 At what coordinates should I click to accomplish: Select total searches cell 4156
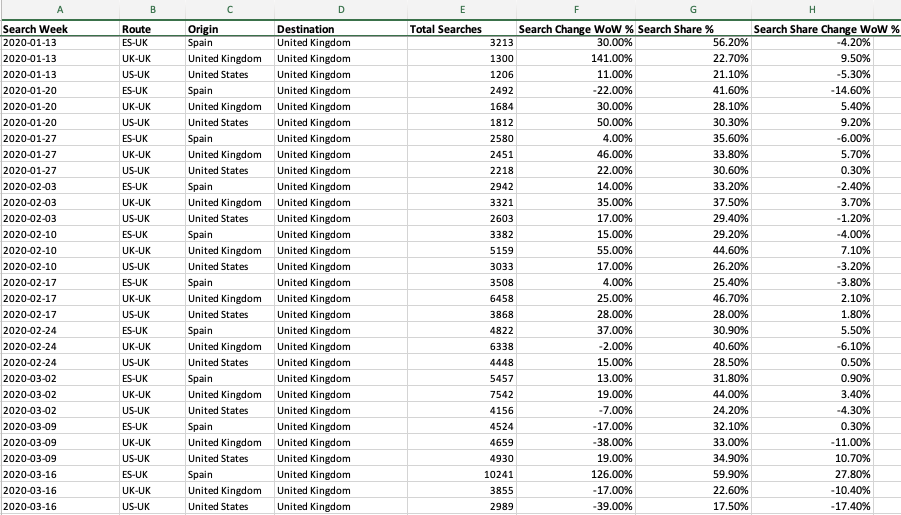coord(461,410)
